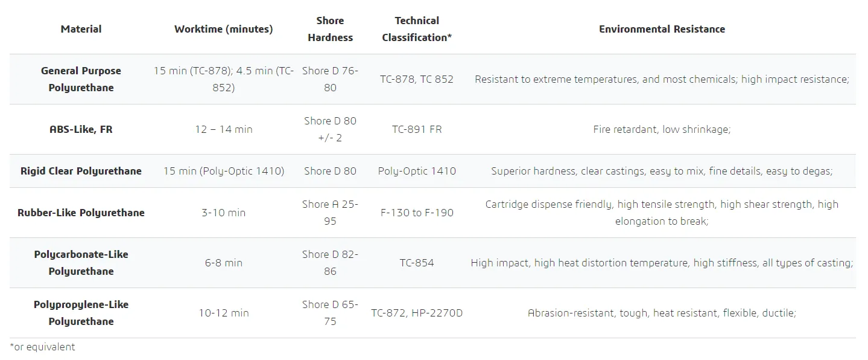Screen dimensions: 868x360
Task: Select the TC-872, HP-2270D classification cell
Action: click(x=417, y=313)
